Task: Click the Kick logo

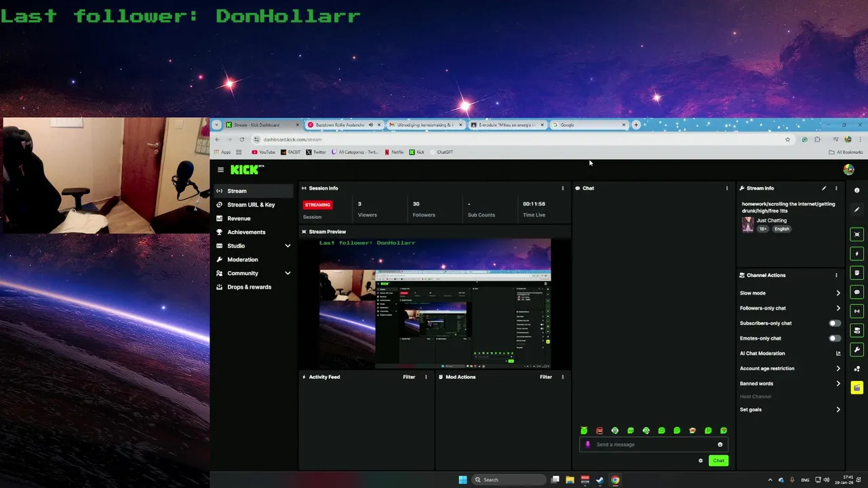Action: pos(247,169)
